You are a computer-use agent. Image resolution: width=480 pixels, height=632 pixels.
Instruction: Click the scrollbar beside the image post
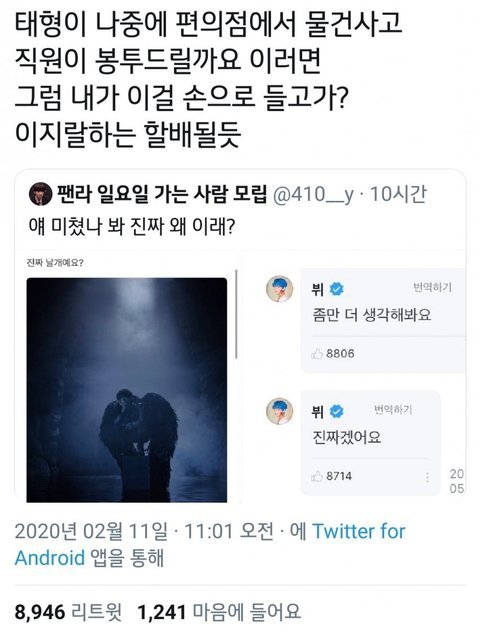(x=236, y=314)
